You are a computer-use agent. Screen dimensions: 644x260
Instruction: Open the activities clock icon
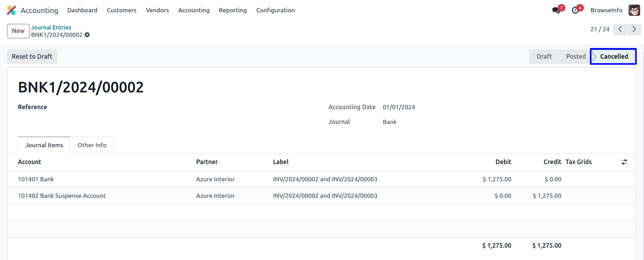[x=575, y=10]
